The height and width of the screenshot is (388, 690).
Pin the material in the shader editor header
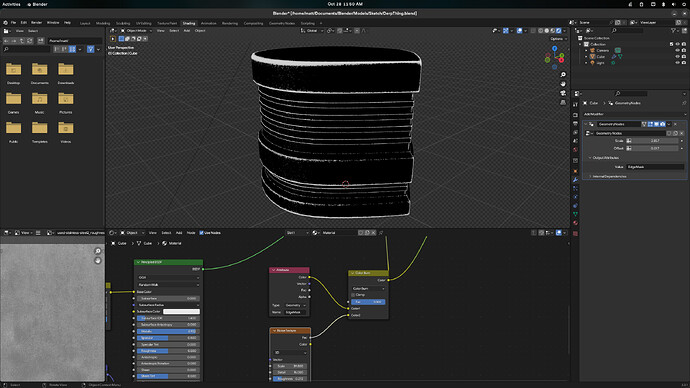coord(381,233)
